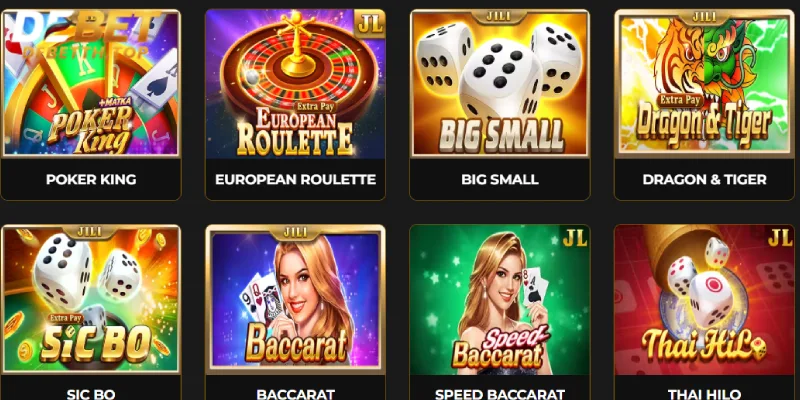800x400 pixels.
Task: Open the Poker King game thumbnail
Action: coord(91,84)
